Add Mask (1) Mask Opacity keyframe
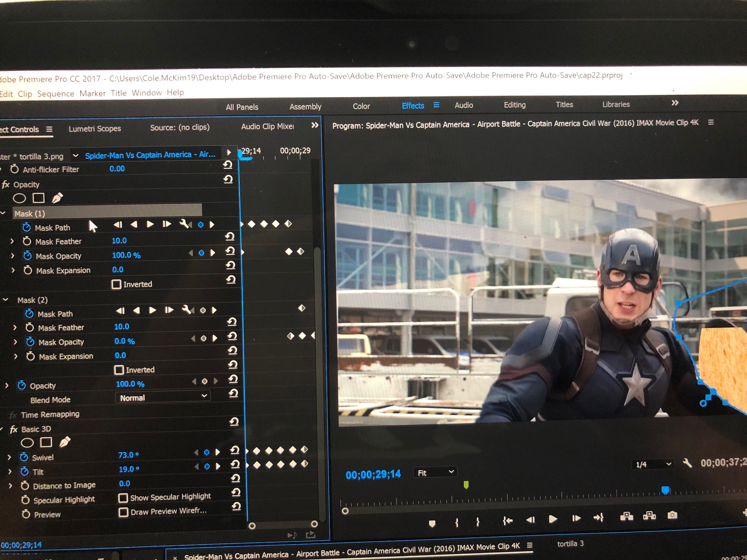747x560 pixels. click(201, 253)
